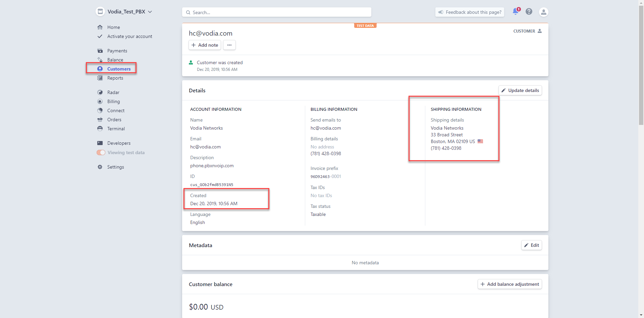644x318 pixels.
Task: Click the $0.00 USD balance amount
Action: (x=206, y=307)
